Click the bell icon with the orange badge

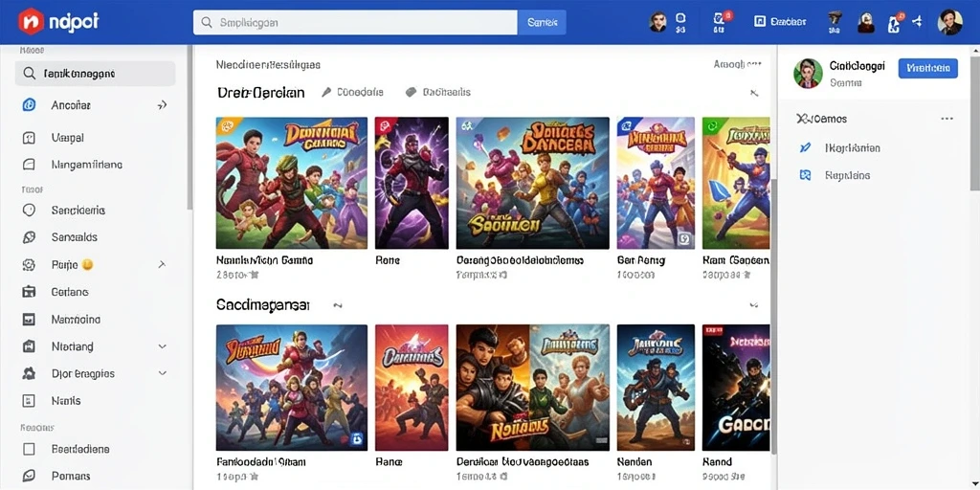click(895, 22)
